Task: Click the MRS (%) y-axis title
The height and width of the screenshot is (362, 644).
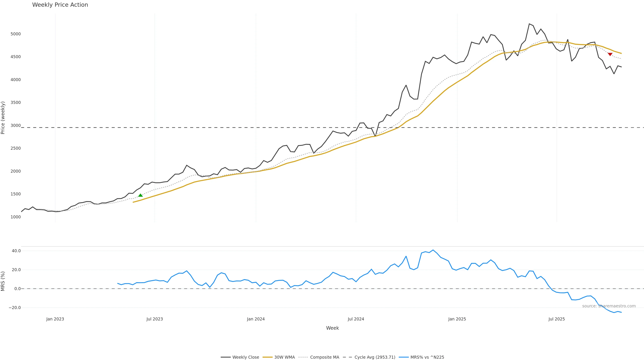Action: pos(3,281)
